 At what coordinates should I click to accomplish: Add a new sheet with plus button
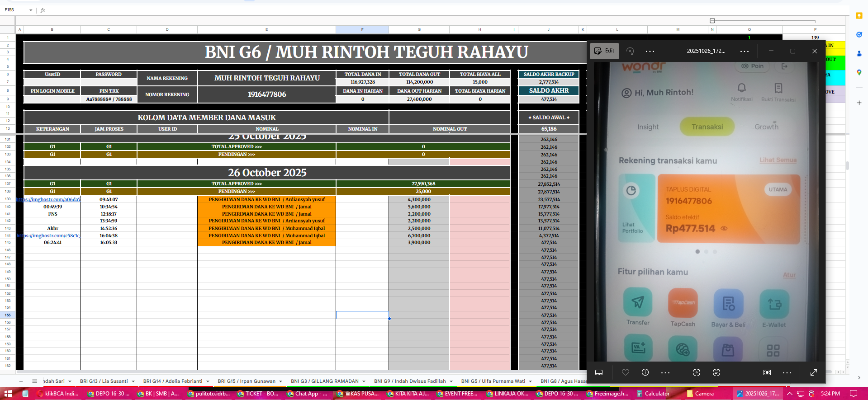coord(21,381)
